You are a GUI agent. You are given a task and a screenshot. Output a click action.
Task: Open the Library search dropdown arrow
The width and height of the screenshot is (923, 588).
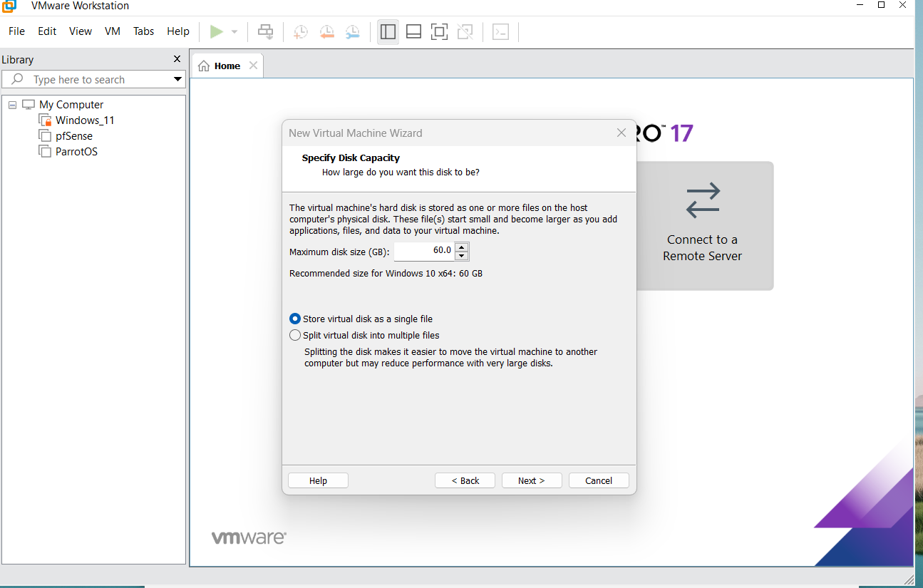coord(178,79)
